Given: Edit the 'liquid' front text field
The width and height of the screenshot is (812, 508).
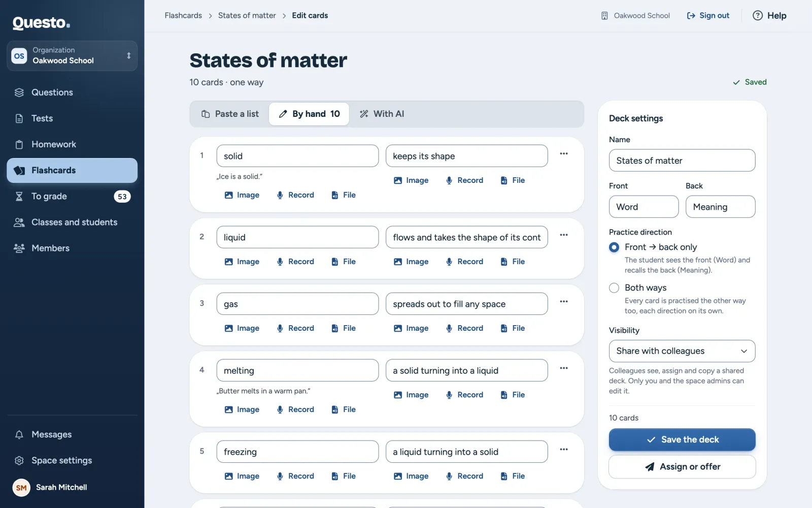Looking at the screenshot, I should point(297,237).
